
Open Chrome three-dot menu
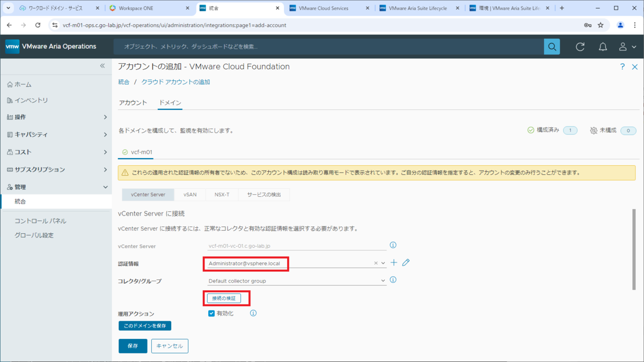pos(635,25)
